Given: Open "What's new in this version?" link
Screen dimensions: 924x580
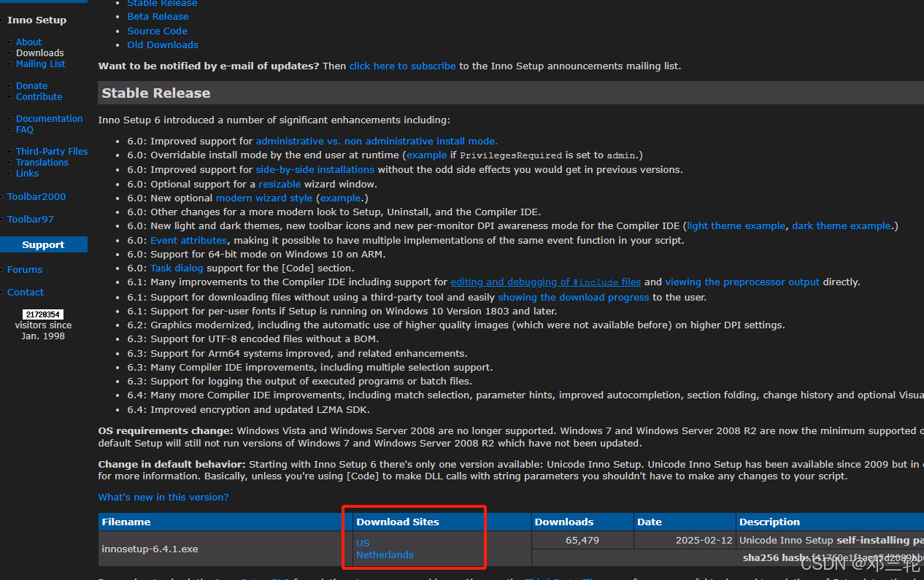Looking at the screenshot, I should (163, 497).
